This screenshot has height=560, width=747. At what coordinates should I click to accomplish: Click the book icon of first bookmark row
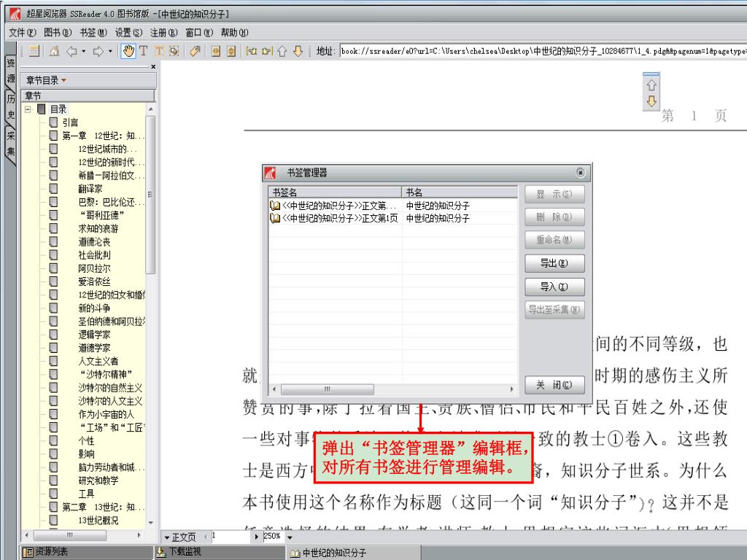coord(275,206)
